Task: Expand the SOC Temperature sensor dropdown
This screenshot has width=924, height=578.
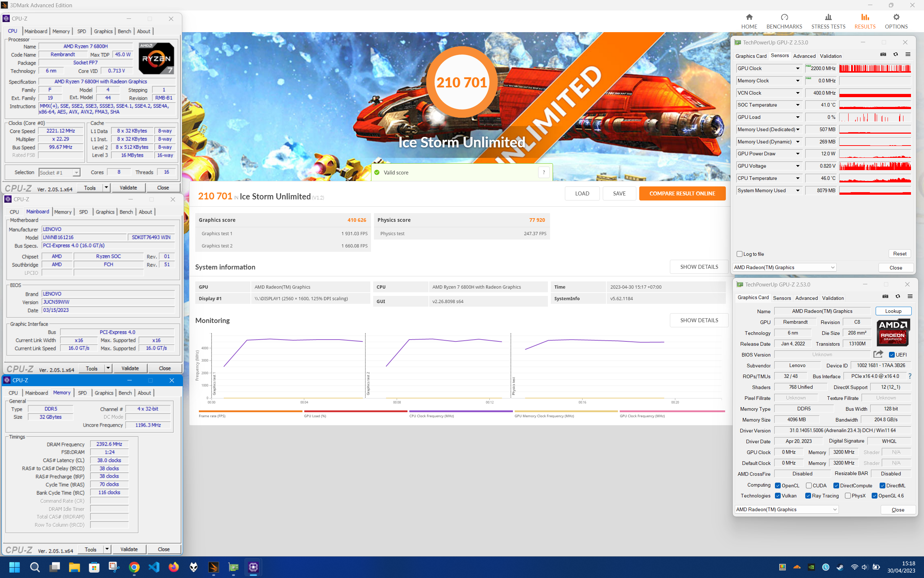Action: coord(798,105)
